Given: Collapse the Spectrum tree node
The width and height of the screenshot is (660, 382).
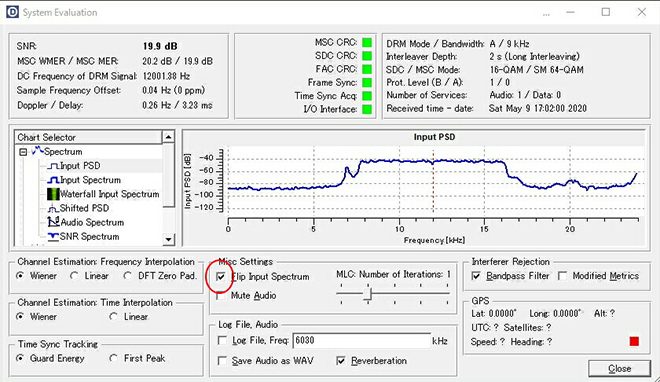Looking at the screenshot, I should click(23, 152).
